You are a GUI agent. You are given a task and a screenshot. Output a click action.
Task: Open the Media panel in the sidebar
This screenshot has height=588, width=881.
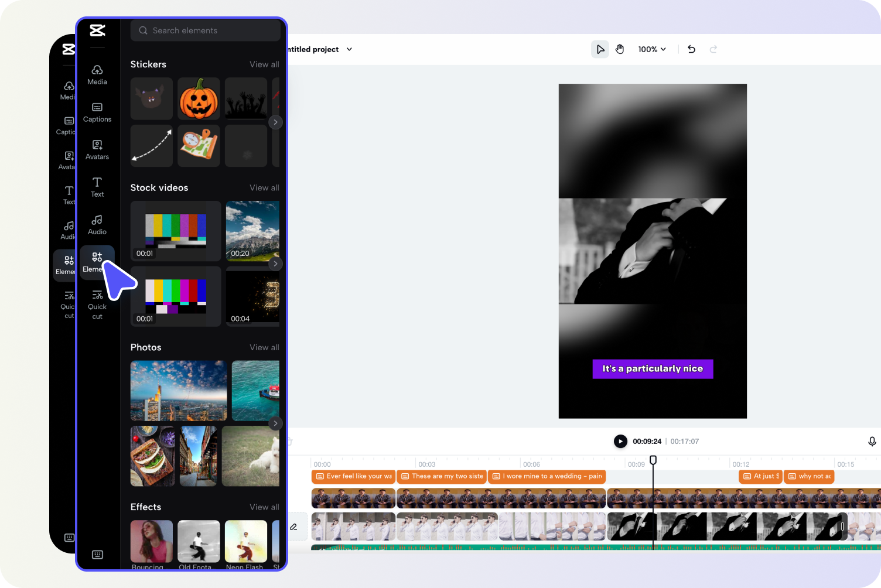click(97, 75)
